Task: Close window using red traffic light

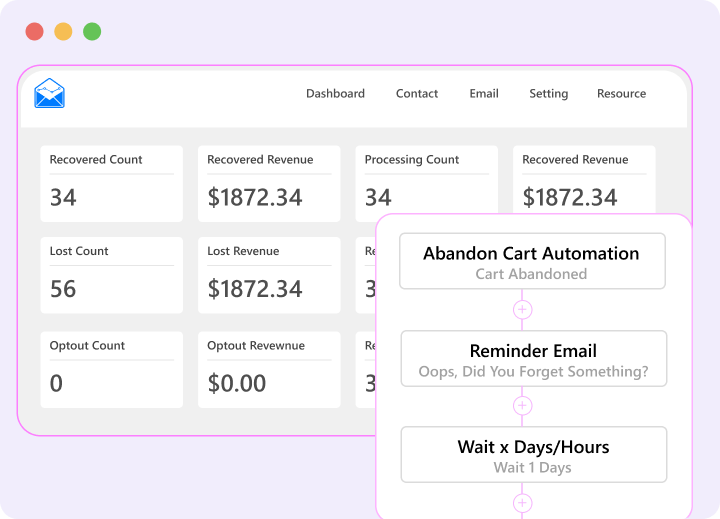Action: coord(34,32)
